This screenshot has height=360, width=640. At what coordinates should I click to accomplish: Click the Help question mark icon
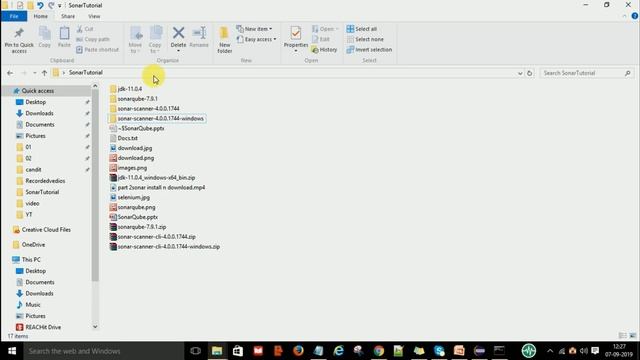point(635,16)
